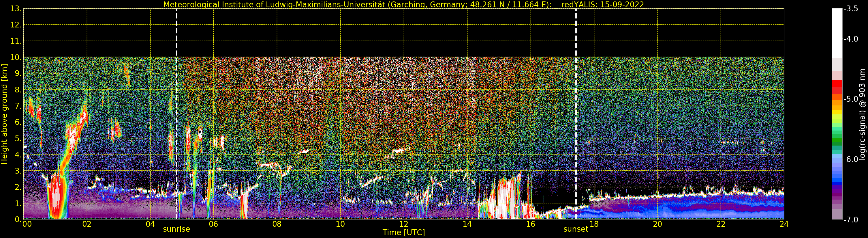Click the time-axis tick label '02'
Image resolution: width=868 pixels, height=238 pixels.
point(87,224)
